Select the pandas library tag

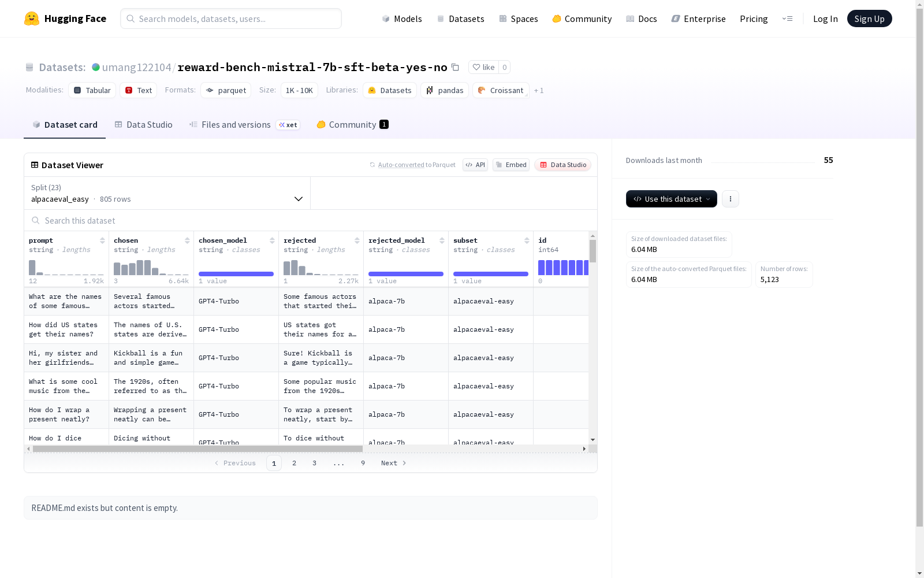445,90
